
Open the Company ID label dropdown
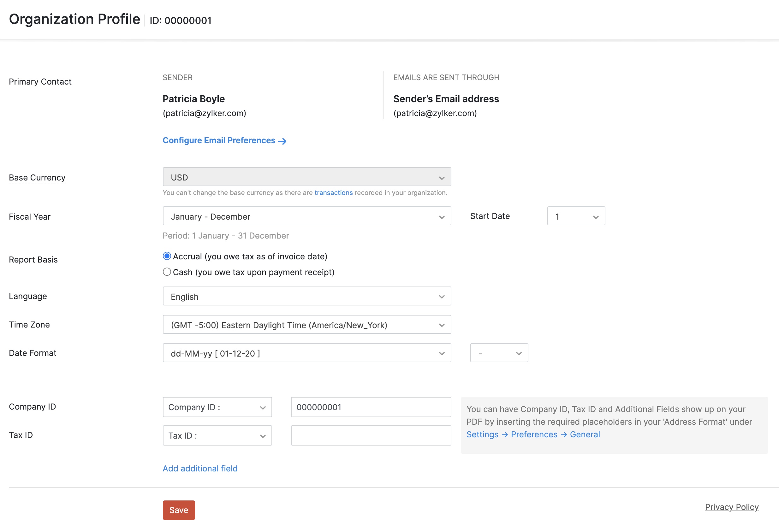click(217, 407)
